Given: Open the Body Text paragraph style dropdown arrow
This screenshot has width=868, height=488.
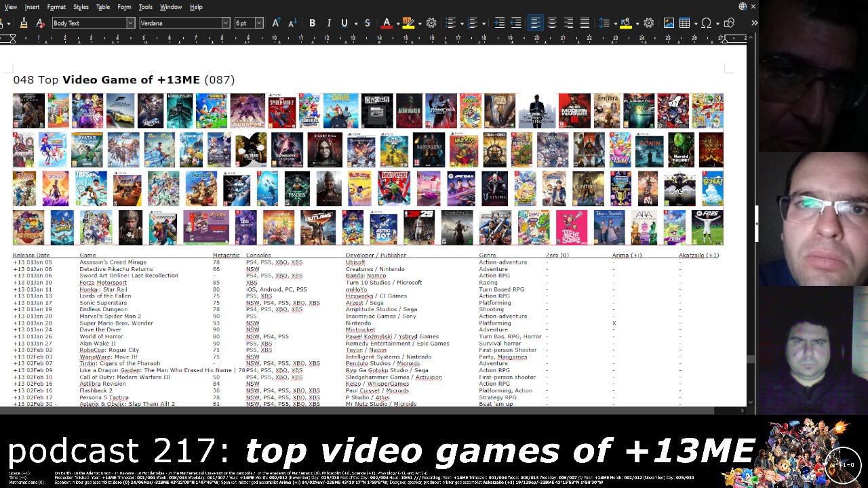Looking at the screenshot, I should (130, 23).
